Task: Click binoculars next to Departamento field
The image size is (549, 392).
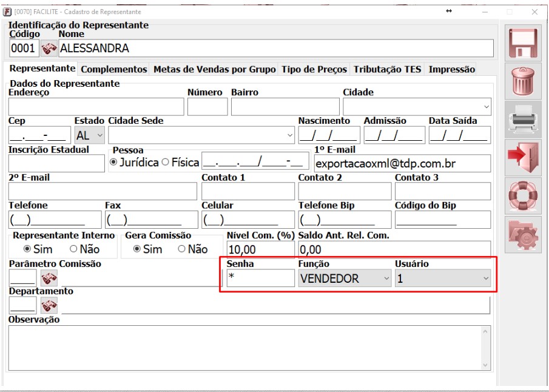Action: click(49, 306)
